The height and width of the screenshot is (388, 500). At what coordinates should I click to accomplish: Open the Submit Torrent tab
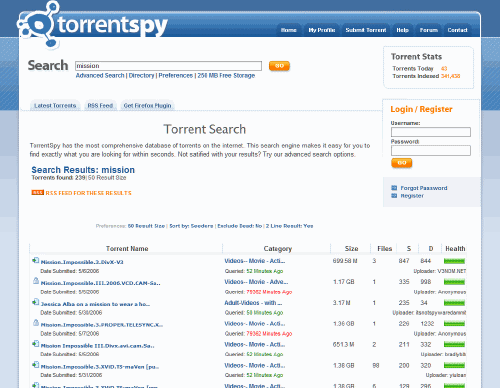(366, 30)
